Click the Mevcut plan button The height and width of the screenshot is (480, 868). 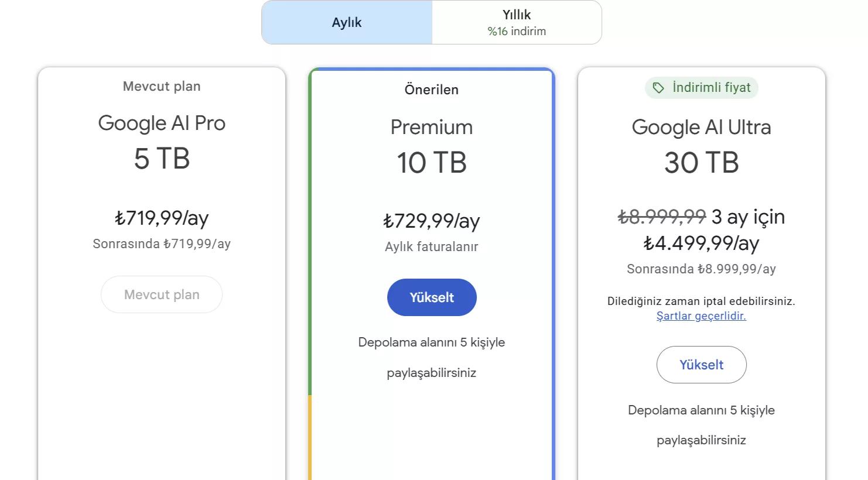pos(162,294)
